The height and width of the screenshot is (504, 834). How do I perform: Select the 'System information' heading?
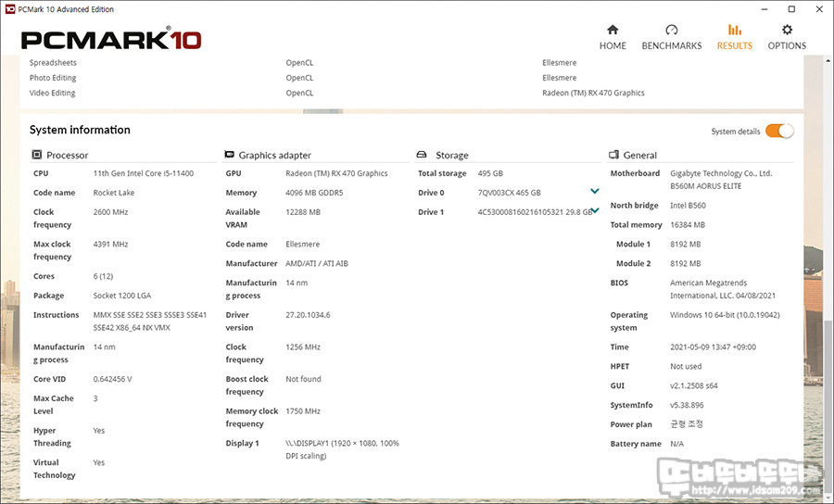[80, 130]
